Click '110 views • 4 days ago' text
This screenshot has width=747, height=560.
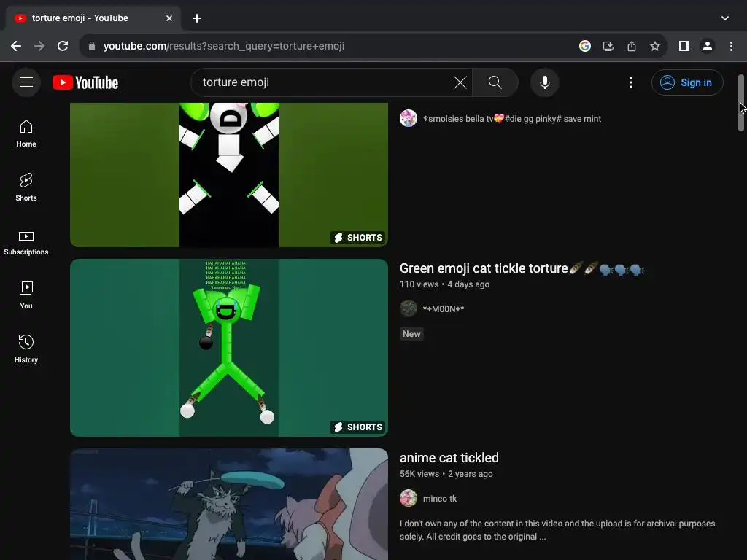point(444,284)
